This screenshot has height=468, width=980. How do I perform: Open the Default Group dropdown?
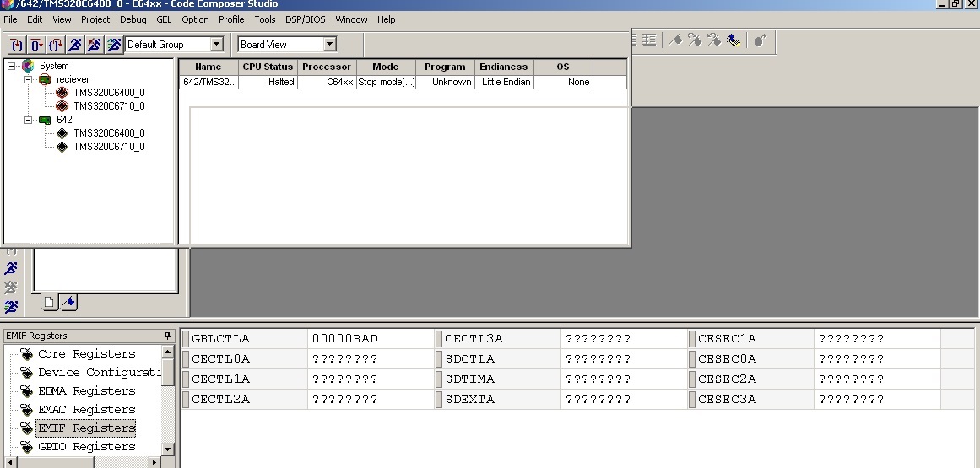tap(217, 45)
